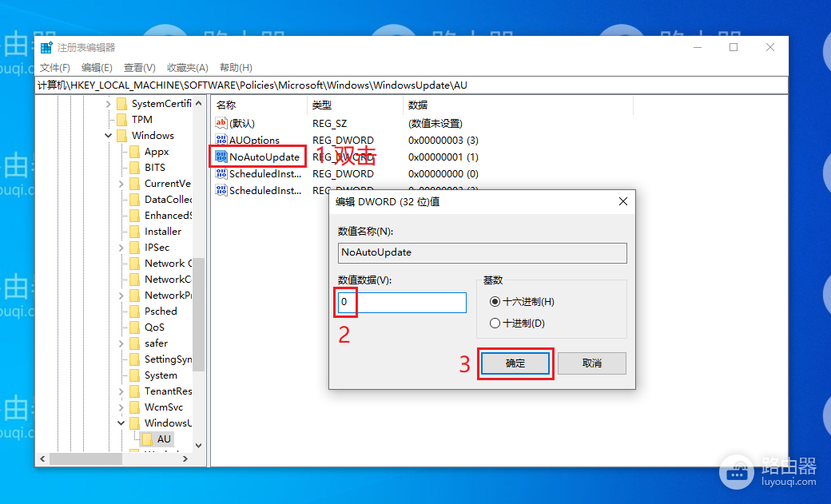Click the Appx folder icon

pyautogui.click(x=134, y=152)
